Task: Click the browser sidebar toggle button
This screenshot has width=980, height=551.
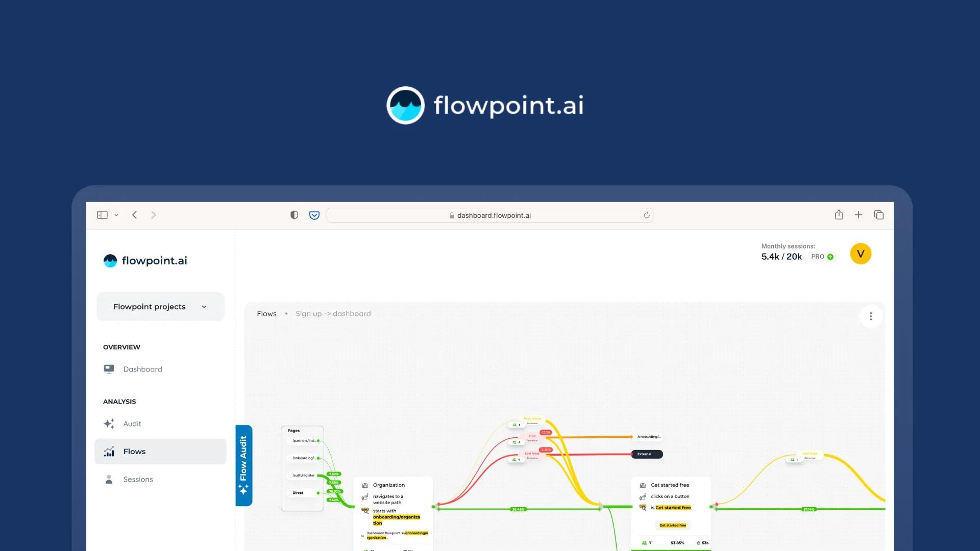Action: (102, 215)
